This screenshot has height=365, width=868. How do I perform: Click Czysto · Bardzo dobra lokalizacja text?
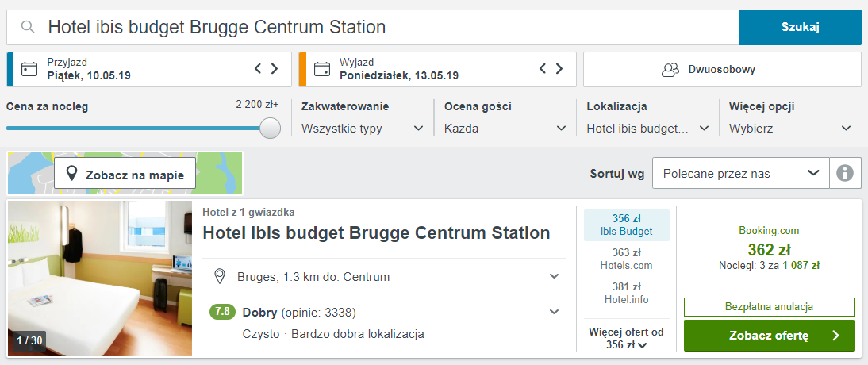(333, 334)
